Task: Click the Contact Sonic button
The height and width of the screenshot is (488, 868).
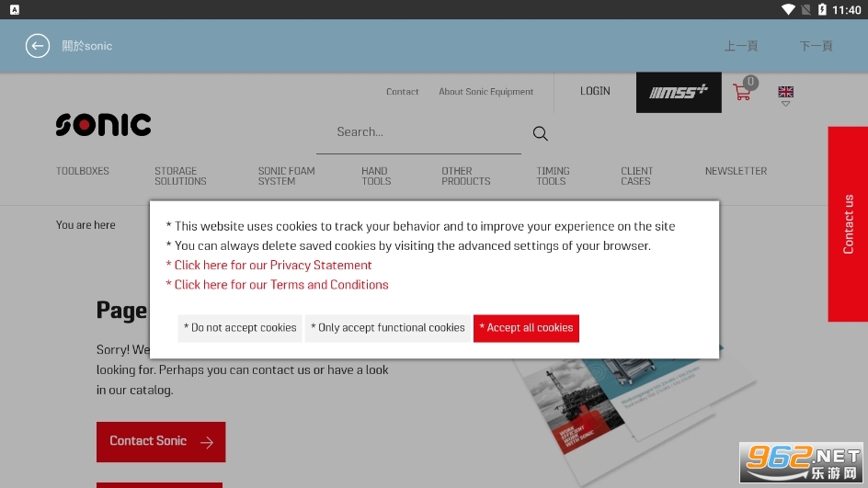Action: (161, 441)
